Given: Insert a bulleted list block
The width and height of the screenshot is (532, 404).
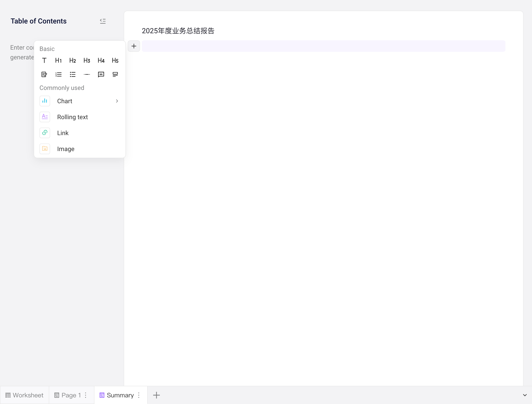Looking at the screenshot, I should (x=73, y=75).
